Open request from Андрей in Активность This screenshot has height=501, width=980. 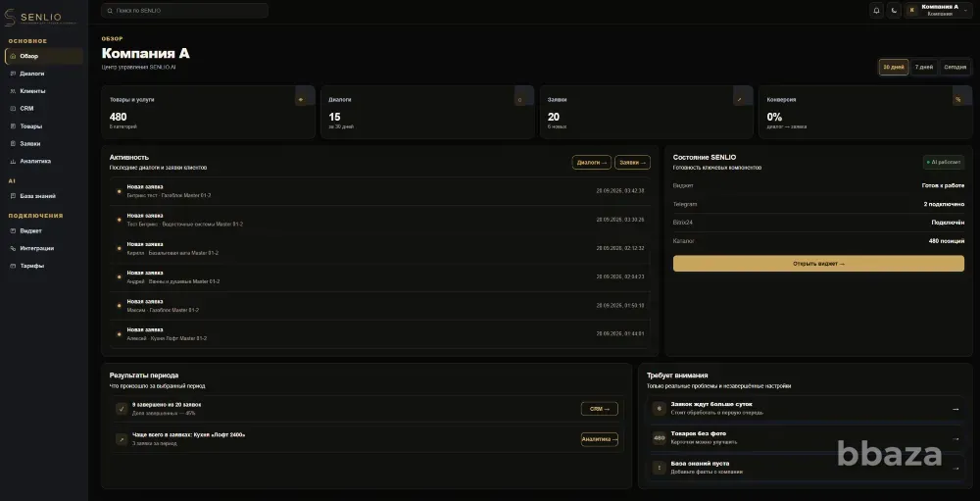coord(380,277)
